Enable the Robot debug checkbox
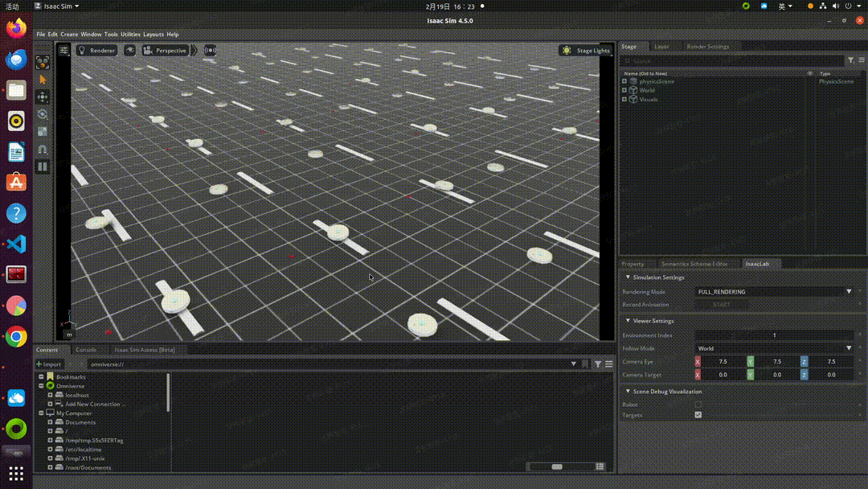868x489 pixels. click(x=698, y=405)
